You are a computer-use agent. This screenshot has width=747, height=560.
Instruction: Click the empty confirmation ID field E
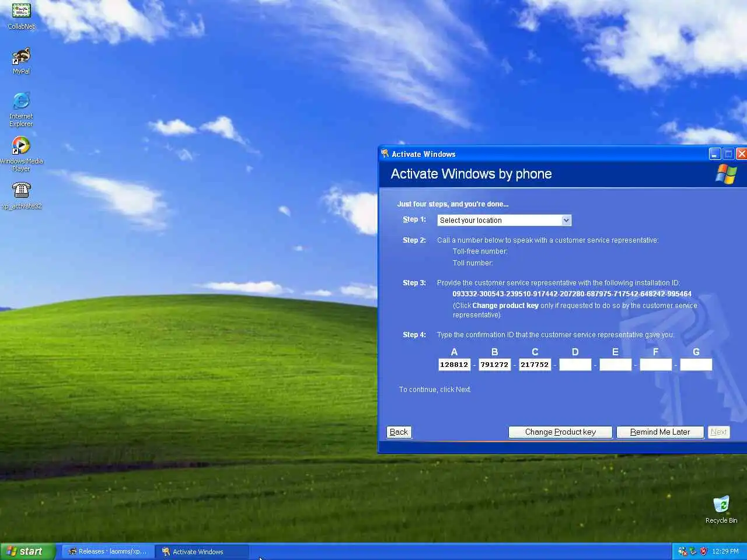[615, 365]
